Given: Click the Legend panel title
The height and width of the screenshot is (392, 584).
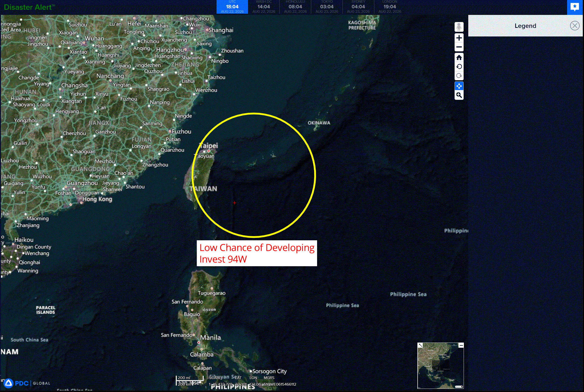Looking at the screenshot, I should click(525, 26).
